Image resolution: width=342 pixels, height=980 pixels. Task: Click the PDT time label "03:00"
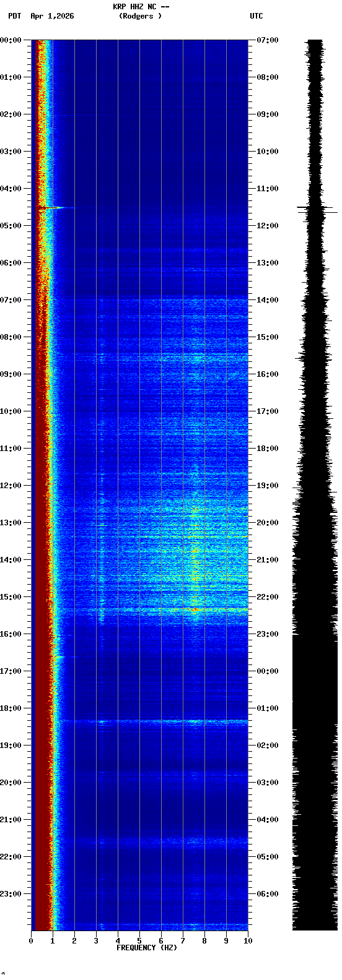tap(11, 152)
